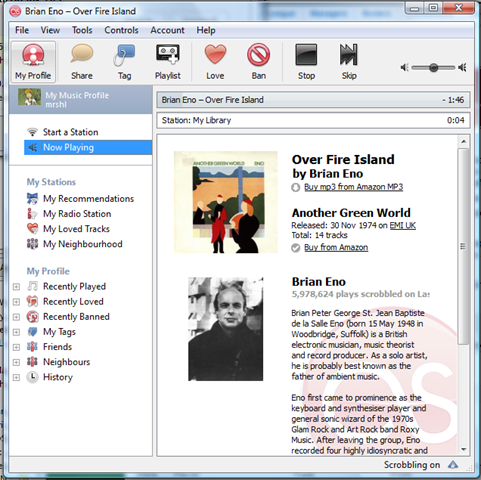Screen dimensions: 481x480
Task: Mute using the left speaker icon
Action: tap(404, 68)
